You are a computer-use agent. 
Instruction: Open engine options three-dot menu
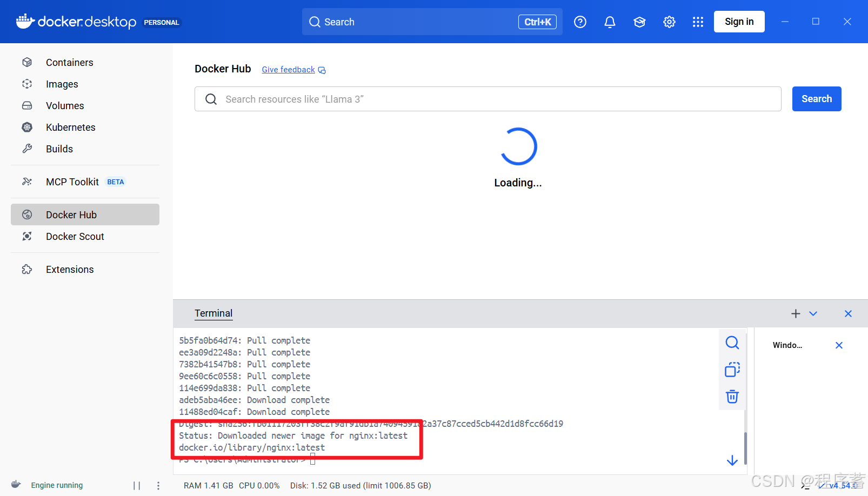158,486
